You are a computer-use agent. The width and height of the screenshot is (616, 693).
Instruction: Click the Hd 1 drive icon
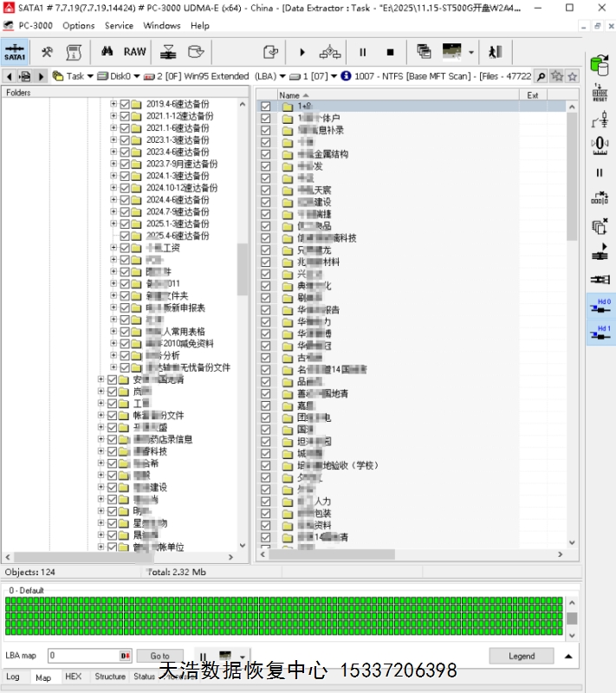coord(600,333)
